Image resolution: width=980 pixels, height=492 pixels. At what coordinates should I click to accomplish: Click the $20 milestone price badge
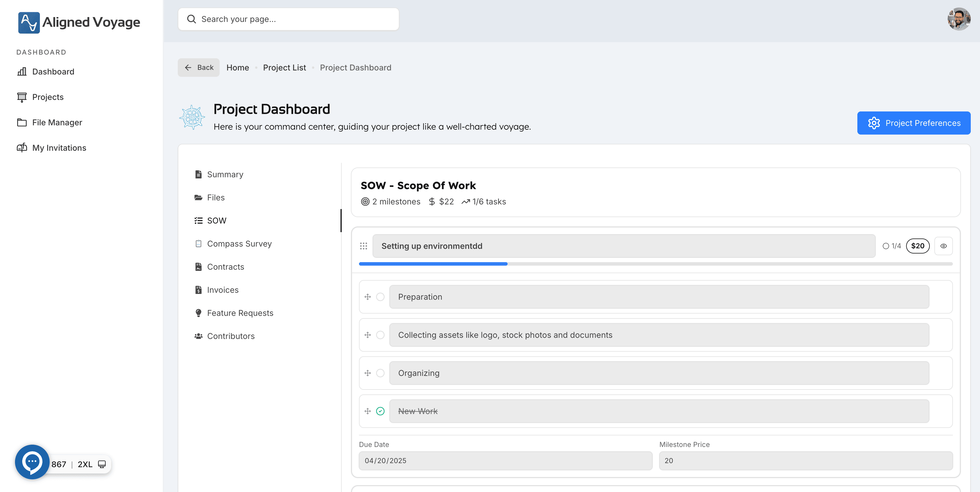tap(917, 246)
